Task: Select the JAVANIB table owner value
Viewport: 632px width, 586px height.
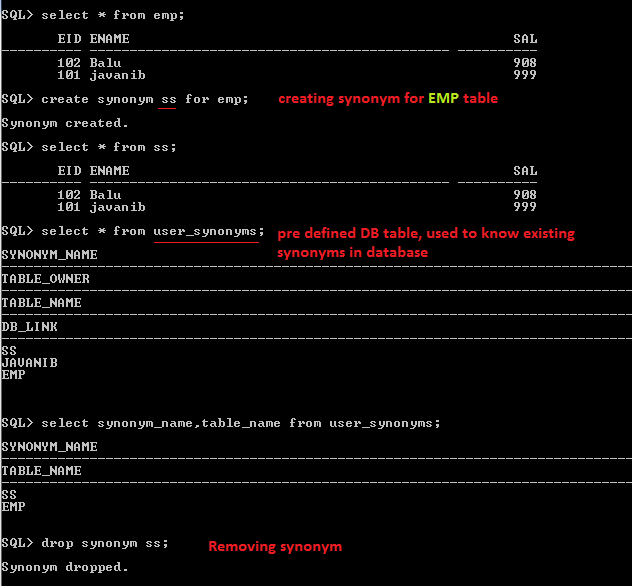Action: pos(29,363)
